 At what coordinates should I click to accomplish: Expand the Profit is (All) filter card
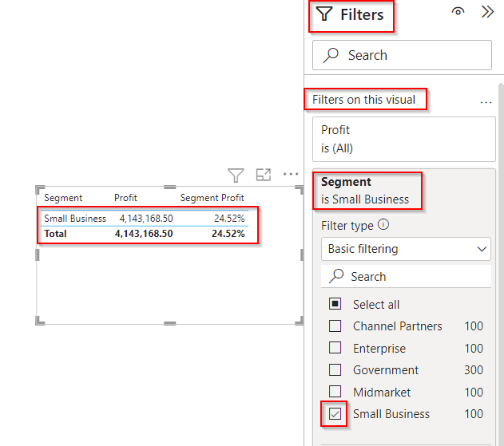point(403,139)
